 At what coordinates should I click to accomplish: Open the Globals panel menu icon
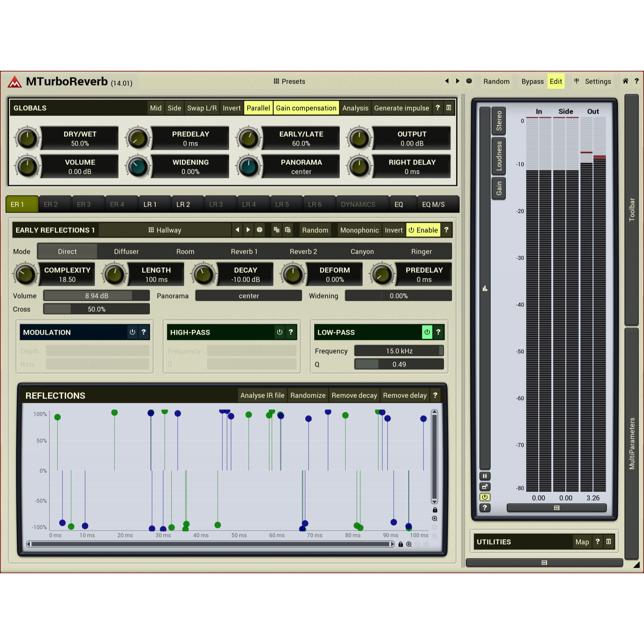point(449,108)
